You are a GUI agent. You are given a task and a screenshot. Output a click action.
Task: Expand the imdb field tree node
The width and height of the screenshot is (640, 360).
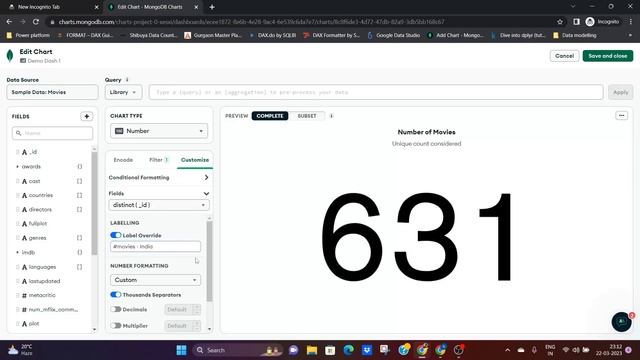(x=17, y=252)
